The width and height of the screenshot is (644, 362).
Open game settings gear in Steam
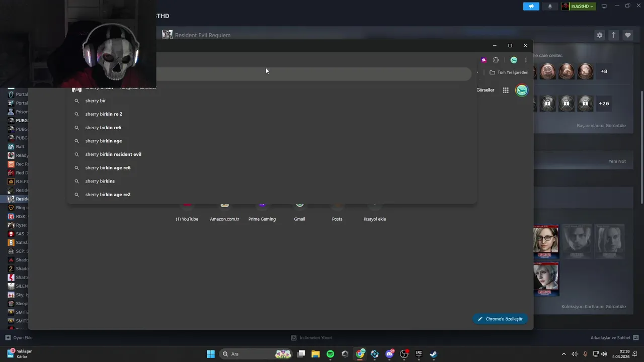[x=599, y=35]
